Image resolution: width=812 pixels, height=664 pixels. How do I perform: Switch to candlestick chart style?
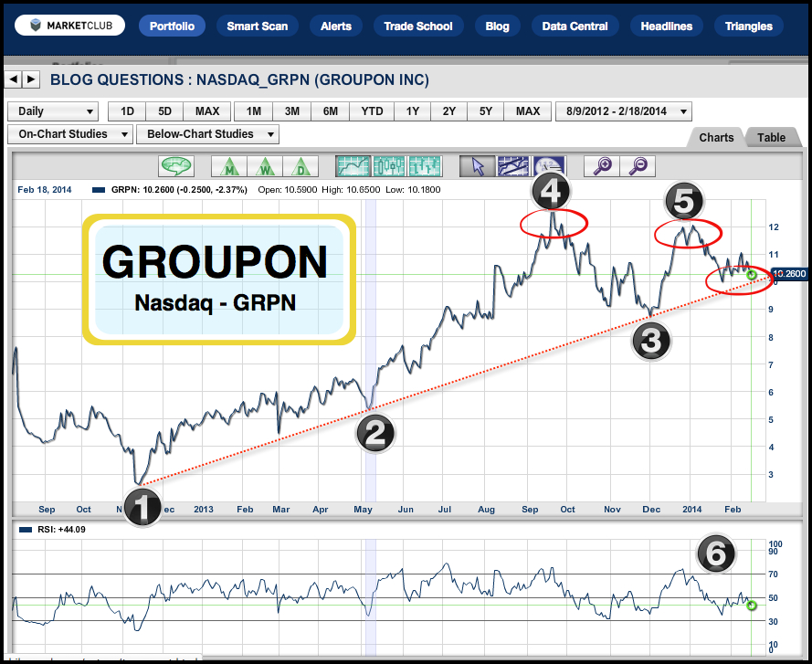tap(389, 166)
